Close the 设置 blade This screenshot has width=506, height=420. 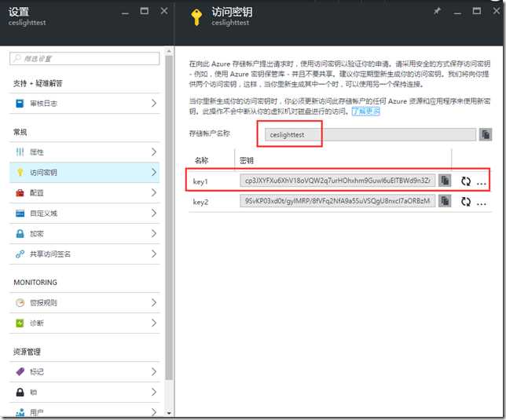[164, 11]
